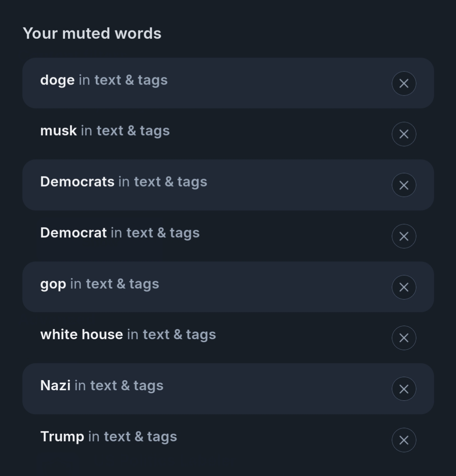Viewport: 456px width, 476px height.
Task: Click the bold Nazi label
Action: [55, 386]
